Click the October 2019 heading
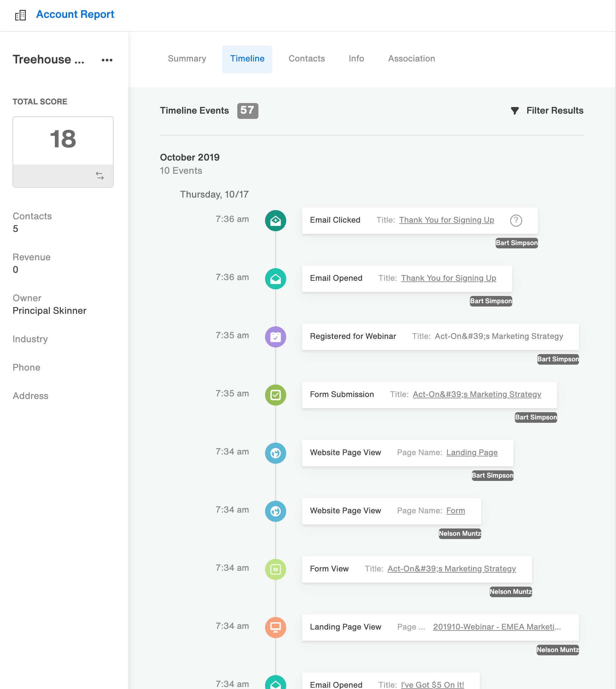 (x=190, y=157)
